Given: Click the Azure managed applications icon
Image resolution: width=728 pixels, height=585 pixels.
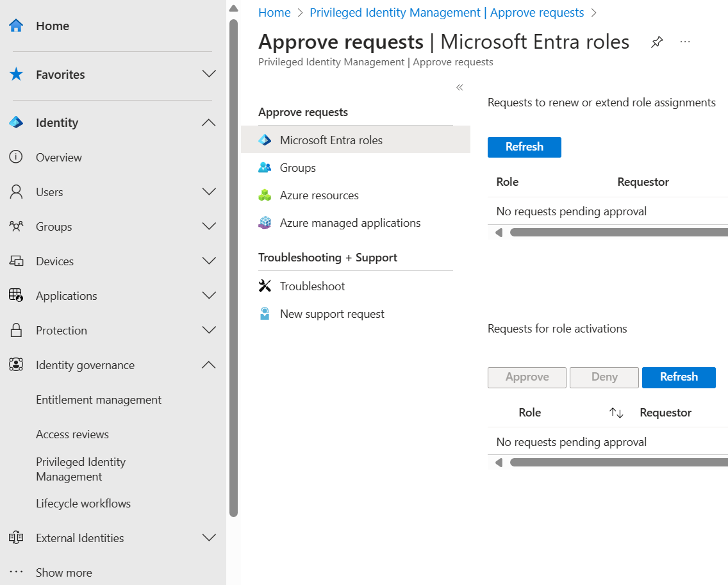Looking at the screenshot, I should pos(265,222).
